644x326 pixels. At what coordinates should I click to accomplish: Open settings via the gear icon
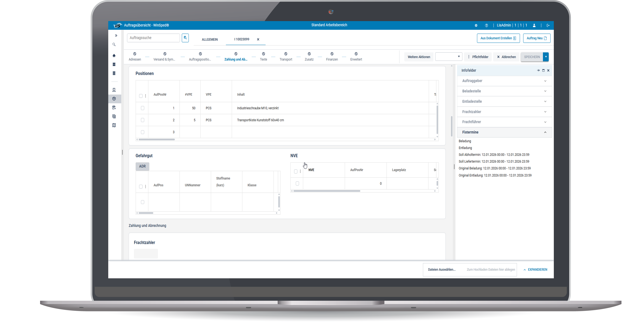(x=476, y=25)
